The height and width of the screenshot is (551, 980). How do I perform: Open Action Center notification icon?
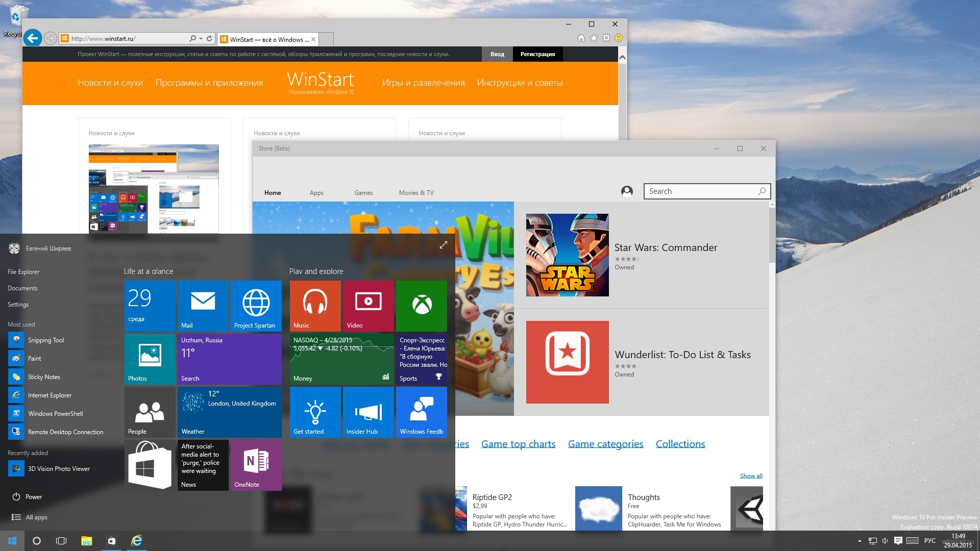click(x=898, y=541)
